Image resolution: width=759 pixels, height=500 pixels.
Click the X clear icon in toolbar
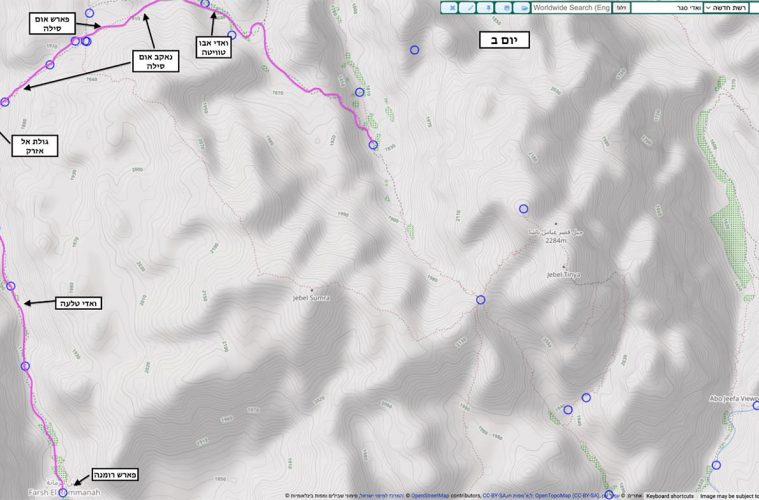click(451, 7)
